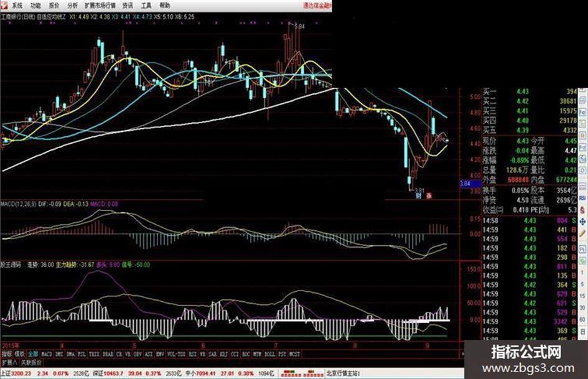Open the 扩展市场行情 menu
588x379 pixels.
(100, 5)
